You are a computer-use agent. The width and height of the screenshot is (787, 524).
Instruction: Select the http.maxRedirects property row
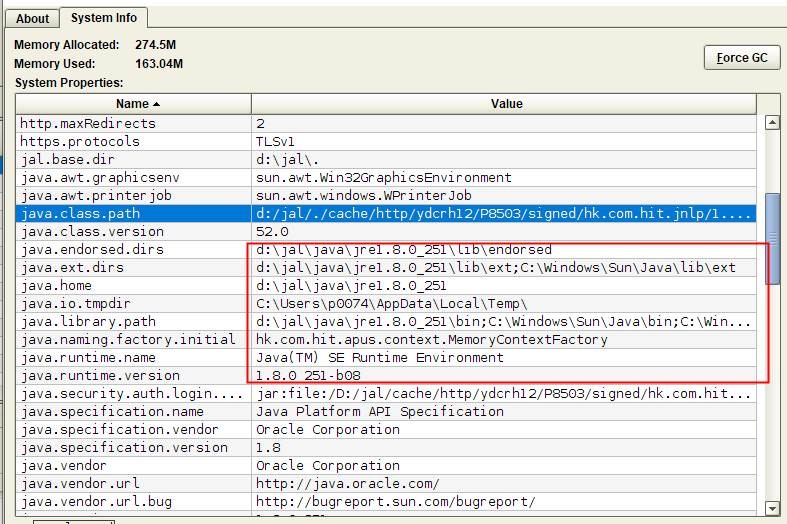point(135,124)
